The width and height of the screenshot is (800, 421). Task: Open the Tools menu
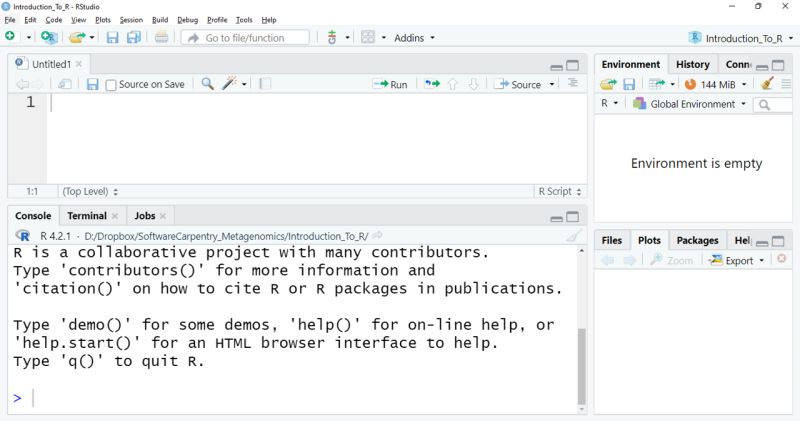(x=244, y=20)
